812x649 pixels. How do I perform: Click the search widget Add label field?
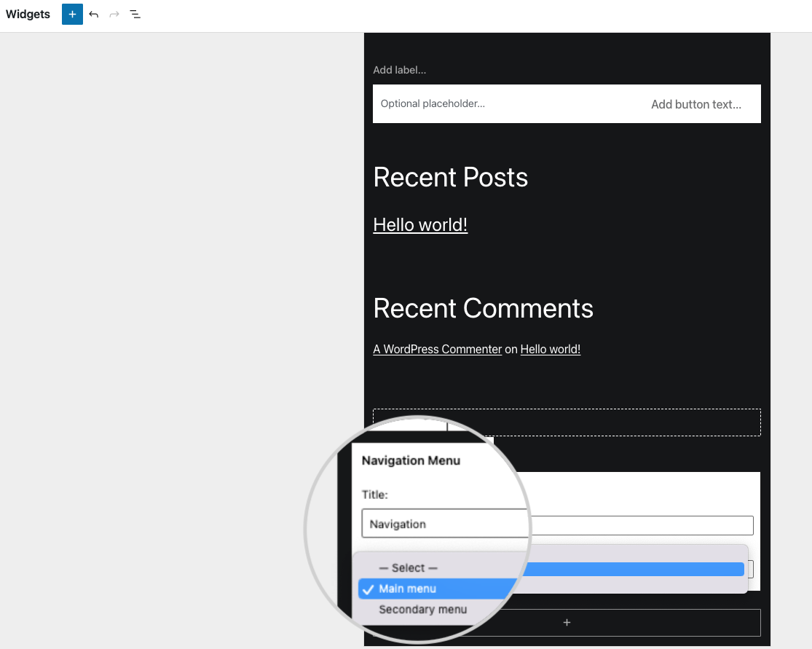(x=399, y=70)
